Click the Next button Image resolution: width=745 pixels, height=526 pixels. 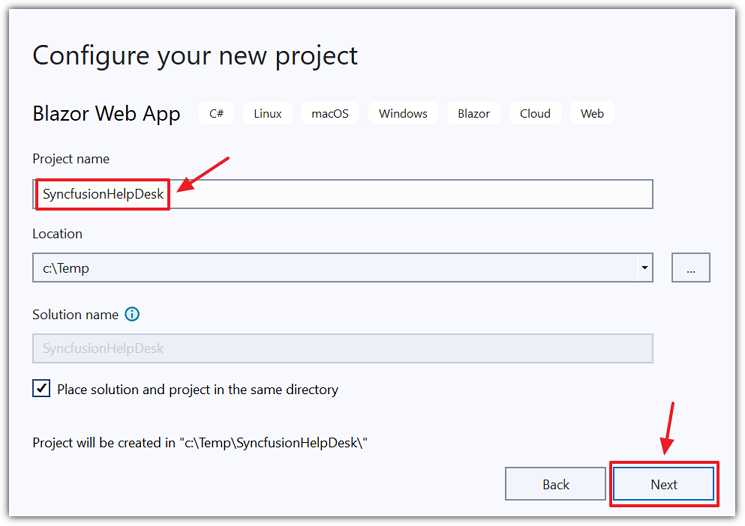tap(664, 484)
